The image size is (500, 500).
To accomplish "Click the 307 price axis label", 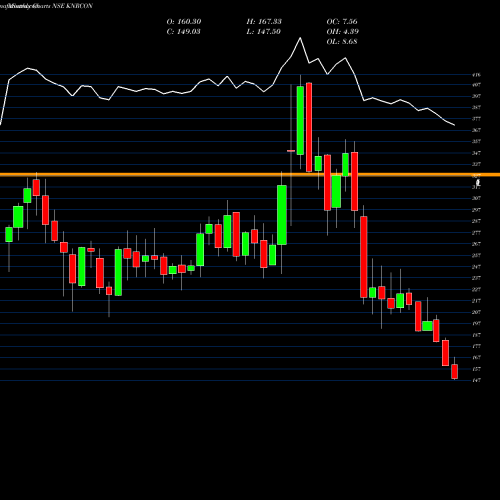I will click(476, 198).
